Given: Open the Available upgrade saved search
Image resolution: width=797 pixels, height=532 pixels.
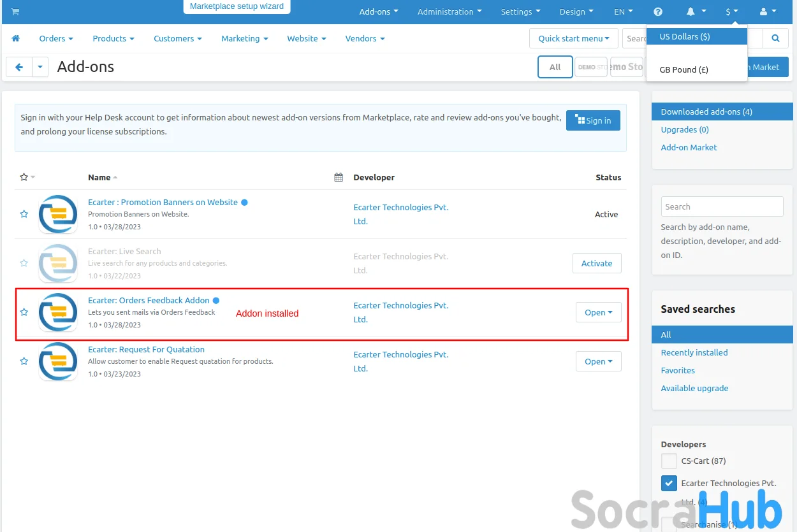Looking at the screenshot, I should coord(694,388).
